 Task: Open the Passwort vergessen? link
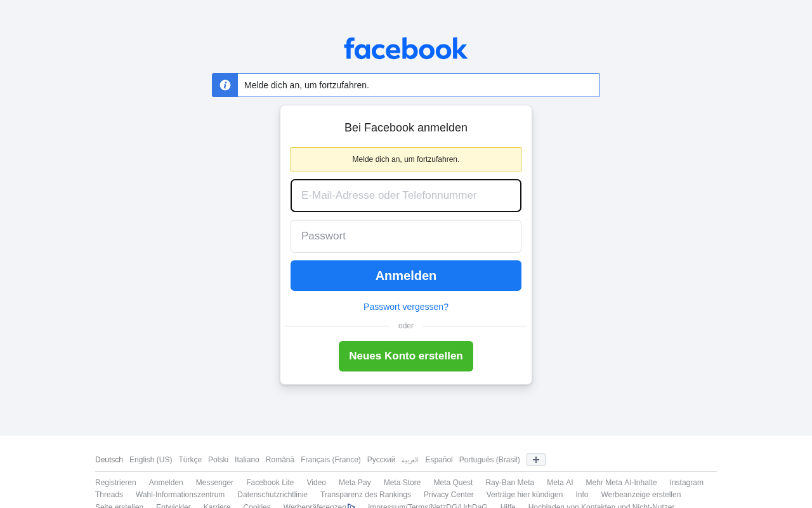coord(406,307)
